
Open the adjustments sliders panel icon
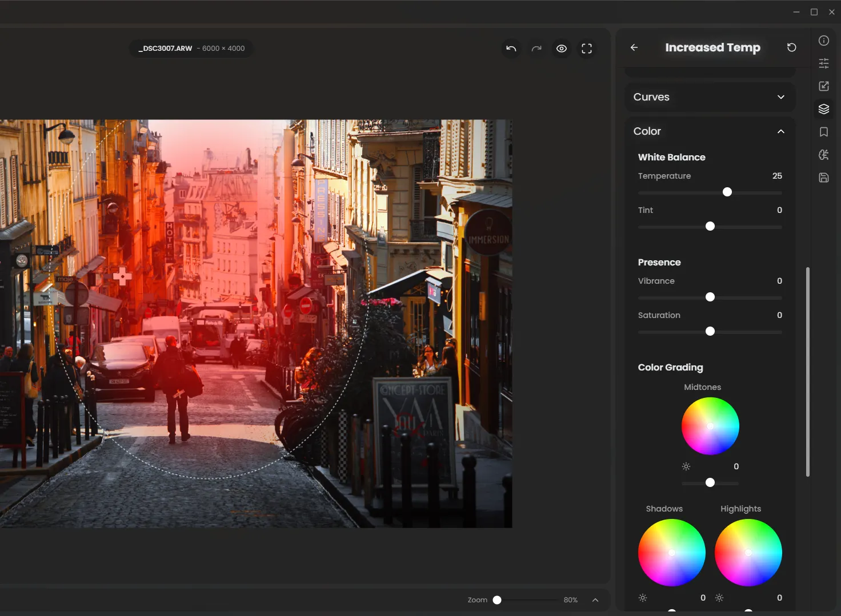pos(823,63)
